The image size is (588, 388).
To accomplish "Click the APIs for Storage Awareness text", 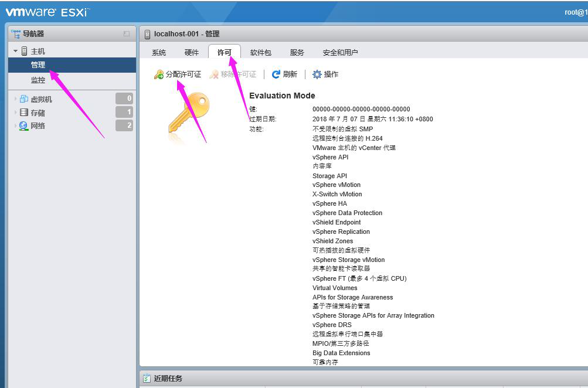I will [x=352, y=297].
